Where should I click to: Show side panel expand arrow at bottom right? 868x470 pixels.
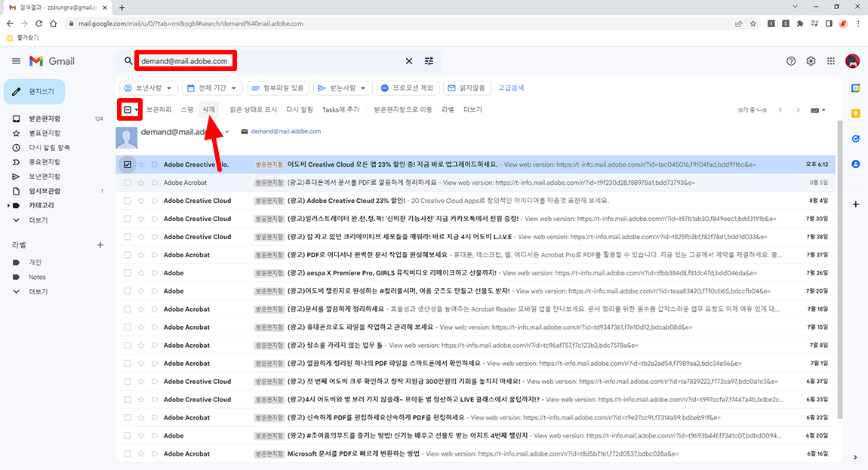(855, 457)
